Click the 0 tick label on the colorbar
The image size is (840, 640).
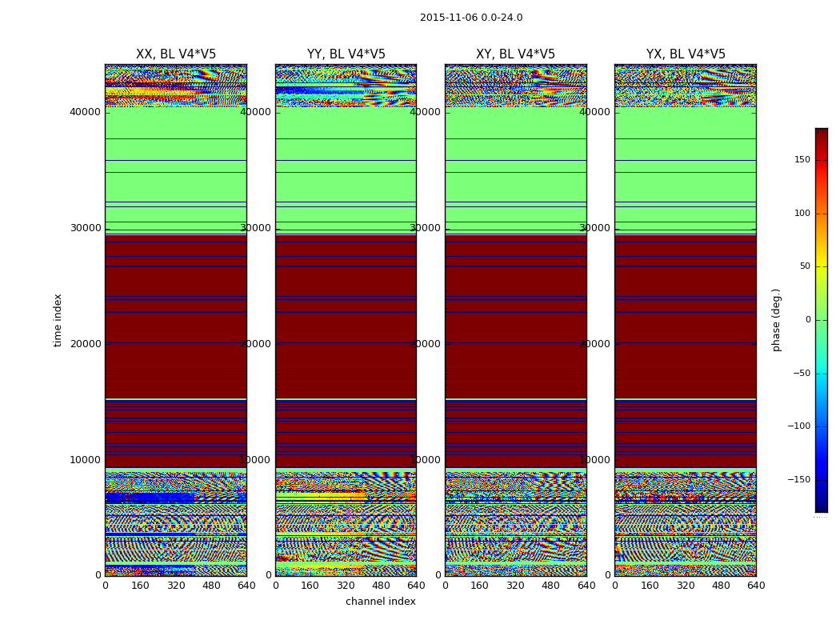(x=808, y=320)
